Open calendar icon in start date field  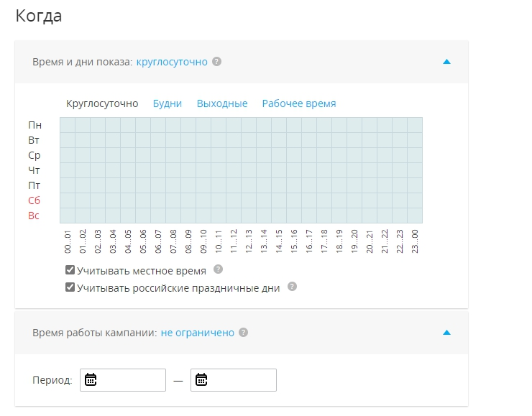coord(91,380)
